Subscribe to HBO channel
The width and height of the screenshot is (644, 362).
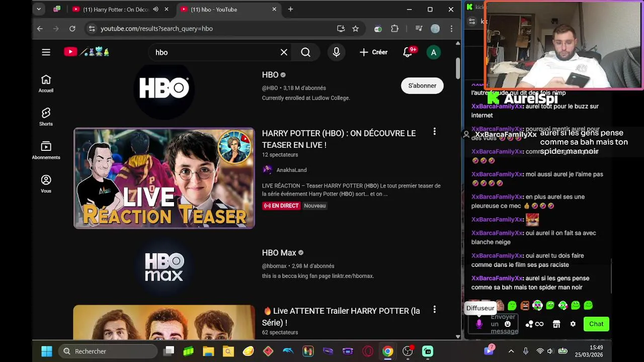tap(422, 85)
